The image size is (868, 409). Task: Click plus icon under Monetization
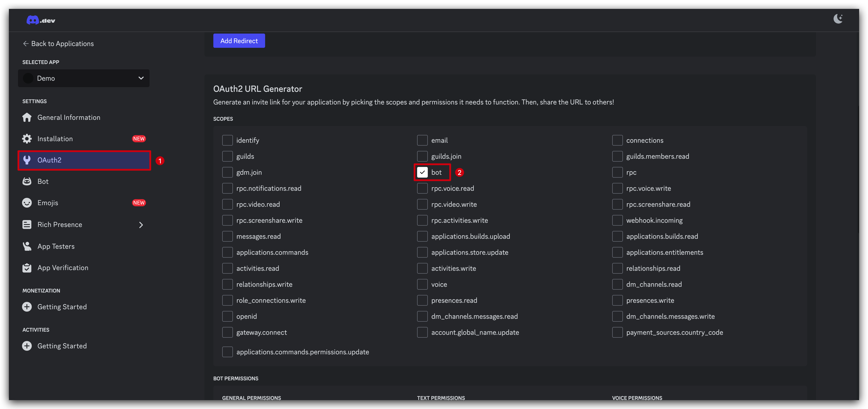point(27,307)
